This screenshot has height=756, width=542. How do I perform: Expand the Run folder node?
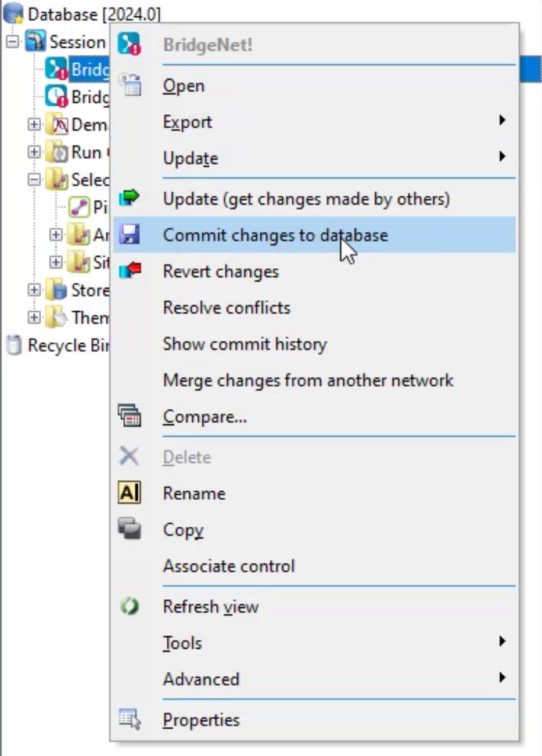click(x=34, y=152)
